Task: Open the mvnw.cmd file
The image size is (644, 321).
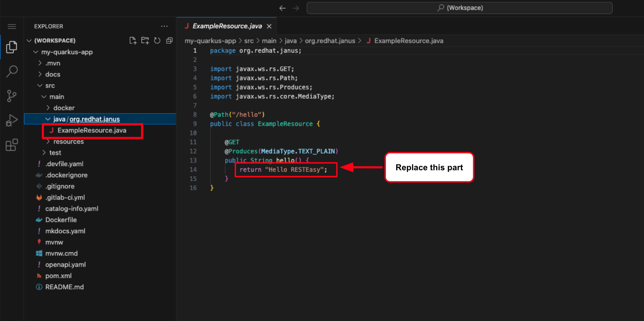Action: pos(61,253)
